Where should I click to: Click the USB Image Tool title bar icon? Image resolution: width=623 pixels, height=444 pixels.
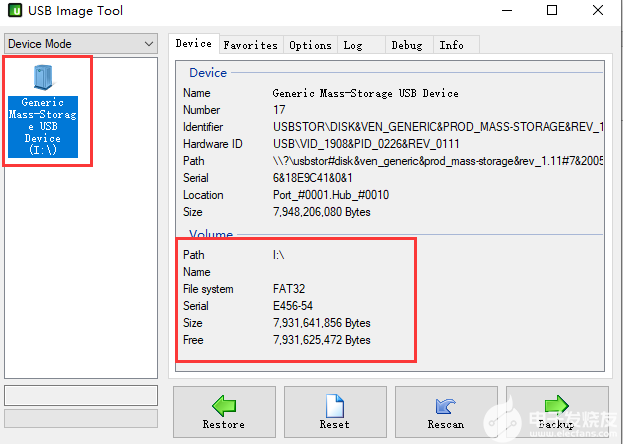click(x=15, y=11)
